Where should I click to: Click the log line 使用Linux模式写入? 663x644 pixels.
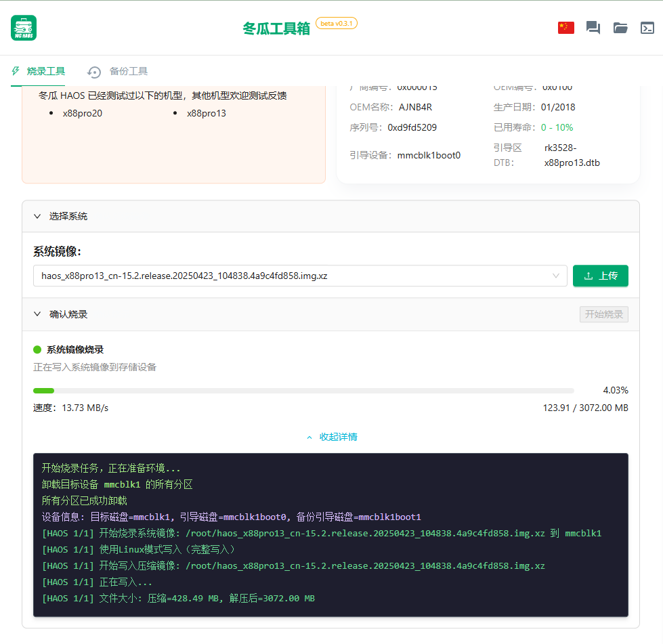pos(139,549)
